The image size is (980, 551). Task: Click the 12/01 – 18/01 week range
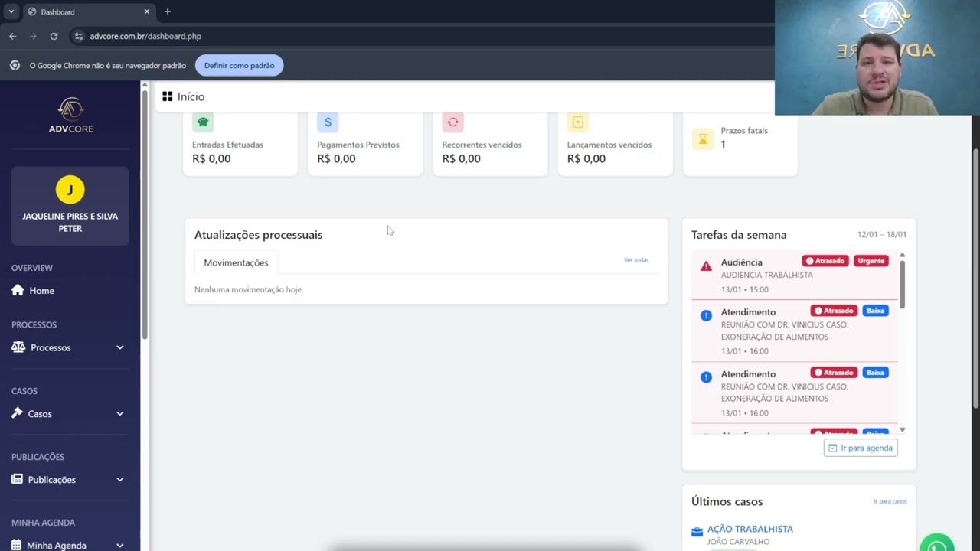882,235
